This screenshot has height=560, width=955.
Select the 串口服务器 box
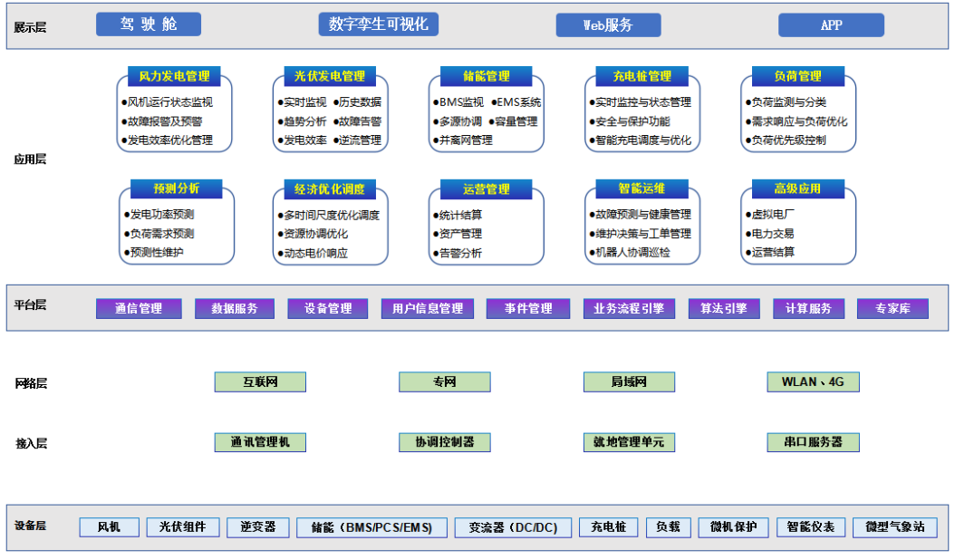click(x=813, y=442)
